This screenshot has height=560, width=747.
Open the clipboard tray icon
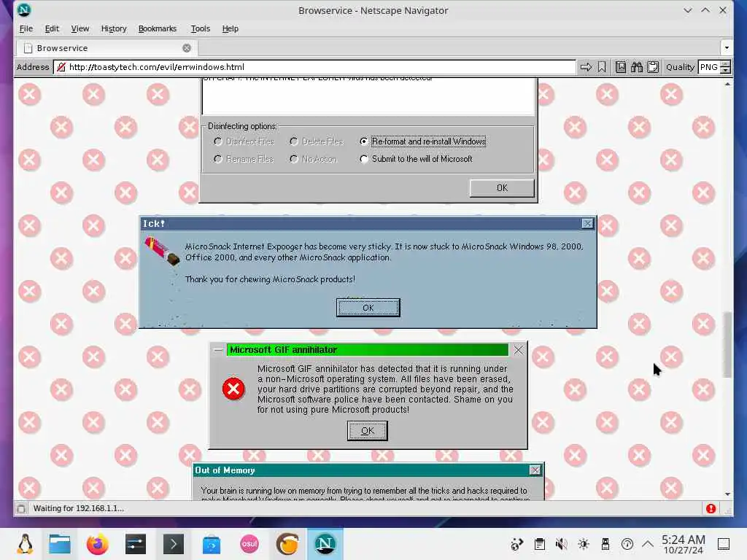click(x=540, y=544)
